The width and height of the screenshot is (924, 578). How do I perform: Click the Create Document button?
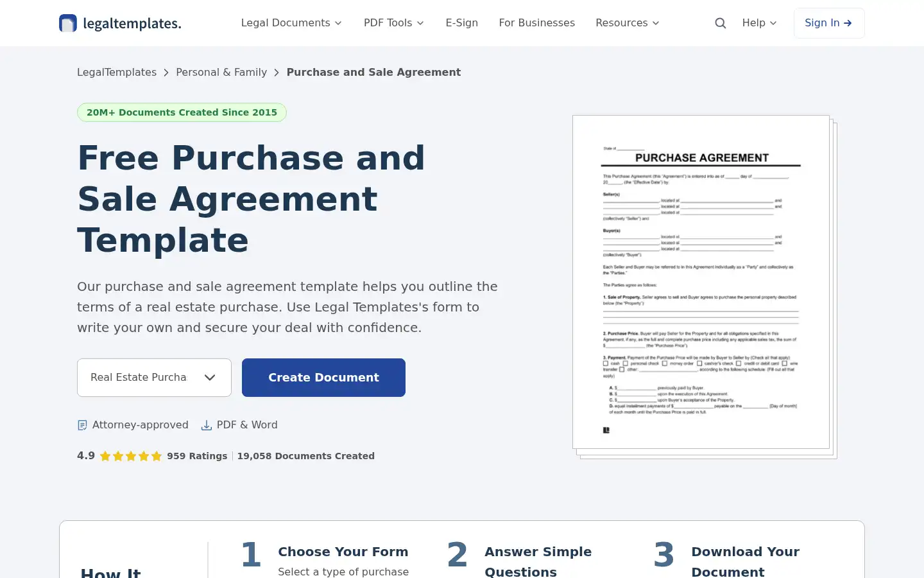(323, 378)
